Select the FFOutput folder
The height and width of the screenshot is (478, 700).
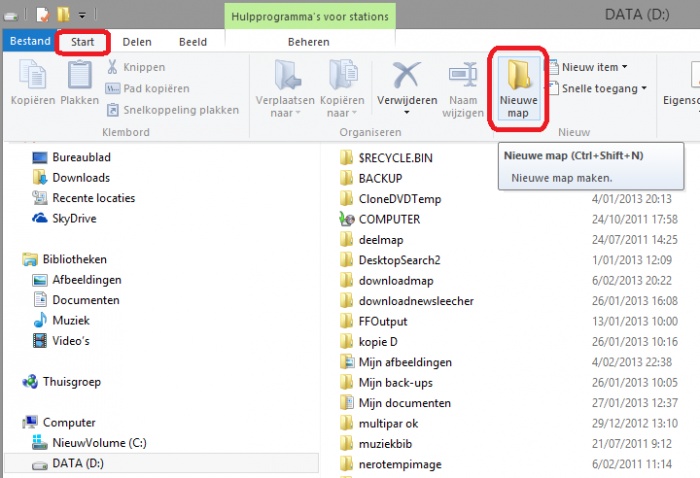click(373, 321)
